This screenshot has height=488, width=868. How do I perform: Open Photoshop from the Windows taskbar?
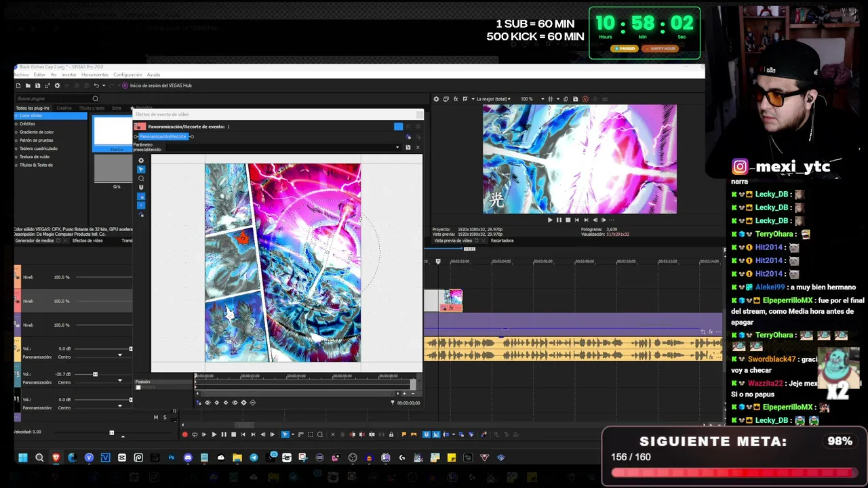[x=172, y=457]
